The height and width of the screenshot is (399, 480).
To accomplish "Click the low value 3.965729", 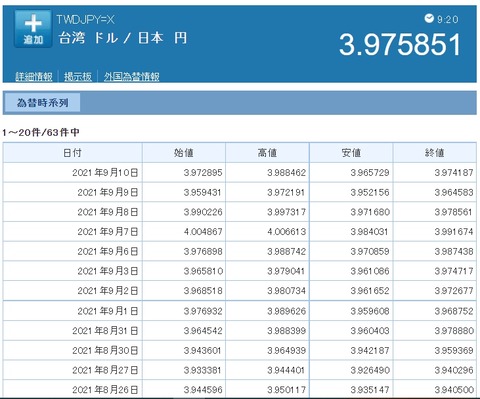I will pyautogui.click(x=370, y=173).
